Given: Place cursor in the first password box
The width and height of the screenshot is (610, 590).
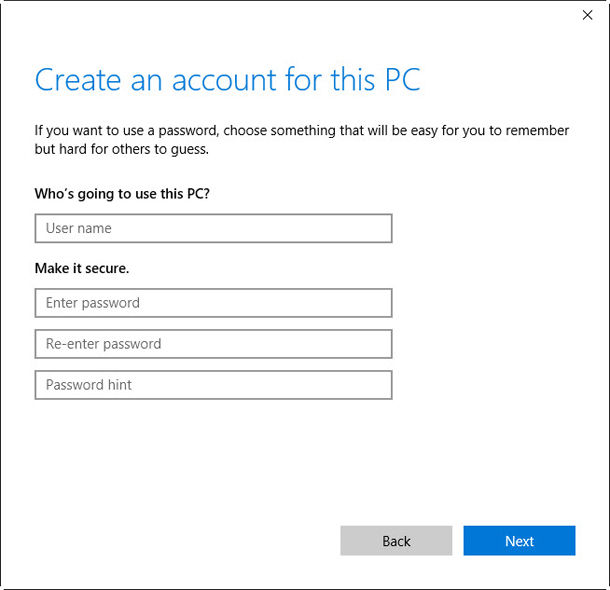Looking at the screenshot, I should click(213, 303).
